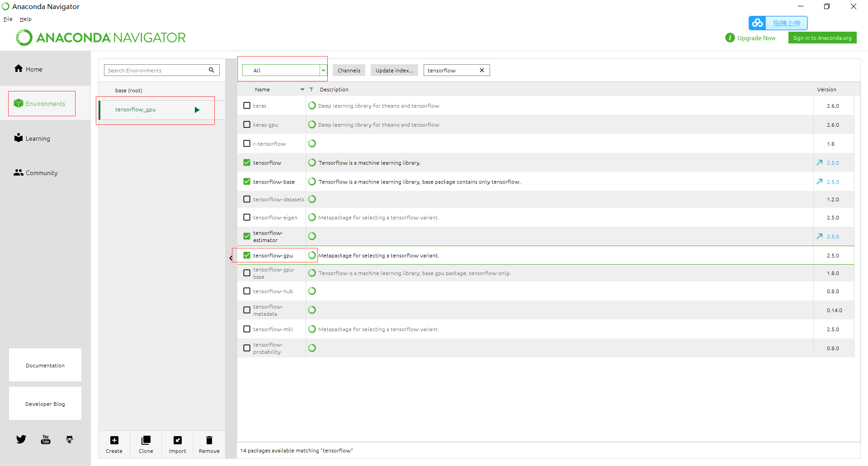Open the YouTube icon link
The width and height of the screenshot is (868, 466).
(46, 439)
